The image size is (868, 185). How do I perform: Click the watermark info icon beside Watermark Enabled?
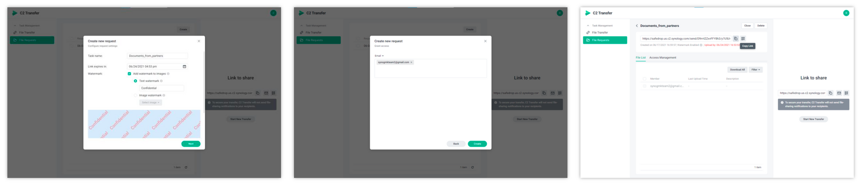pos(701,45)
